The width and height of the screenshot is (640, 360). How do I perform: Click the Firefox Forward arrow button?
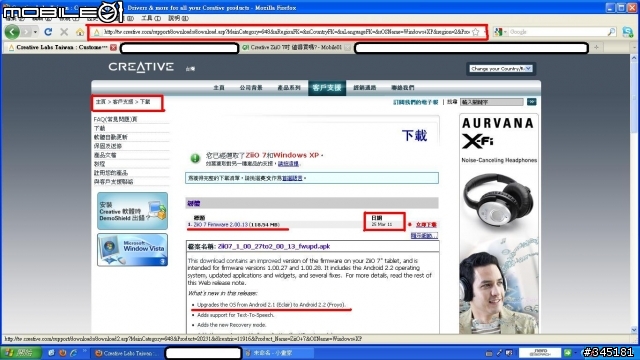27,32
